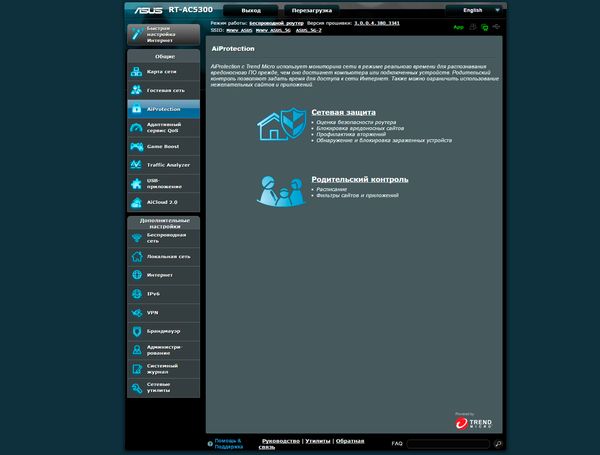
Task: Open Network Tools (Сетевые утилиты)
Action: [163, 387]
